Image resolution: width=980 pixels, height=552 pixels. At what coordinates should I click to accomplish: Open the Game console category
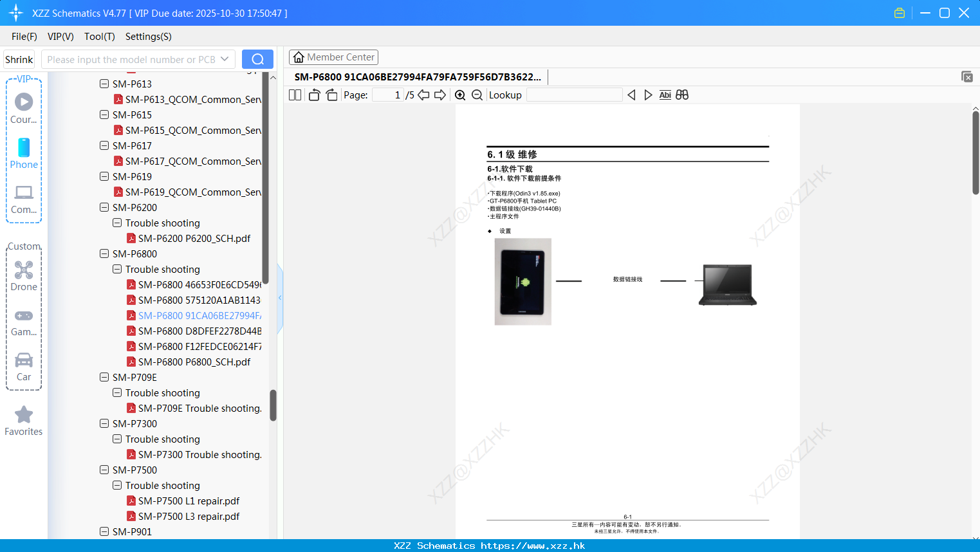click(x=24, y=322)
